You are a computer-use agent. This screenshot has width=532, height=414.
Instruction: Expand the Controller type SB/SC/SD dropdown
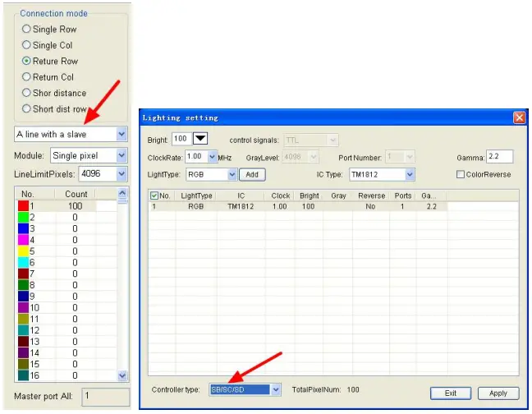point(276,389)
